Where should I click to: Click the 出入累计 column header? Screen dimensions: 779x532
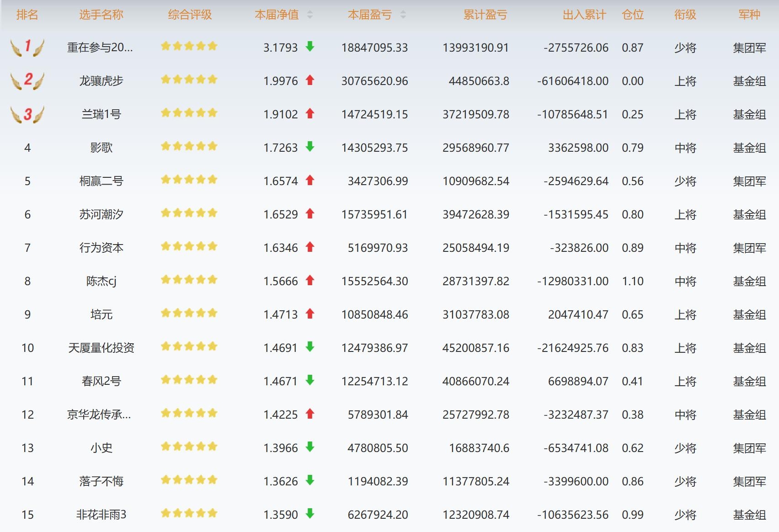(584, 15)
